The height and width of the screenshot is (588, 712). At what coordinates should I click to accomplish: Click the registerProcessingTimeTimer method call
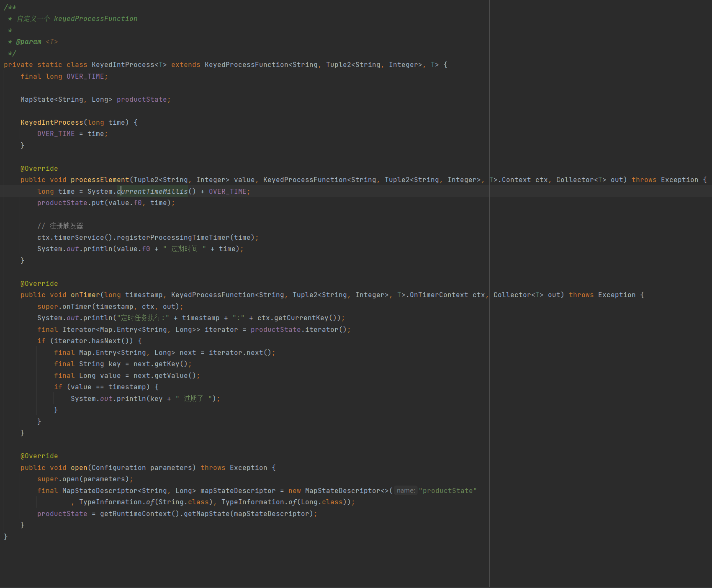click(x=173, y=238)
